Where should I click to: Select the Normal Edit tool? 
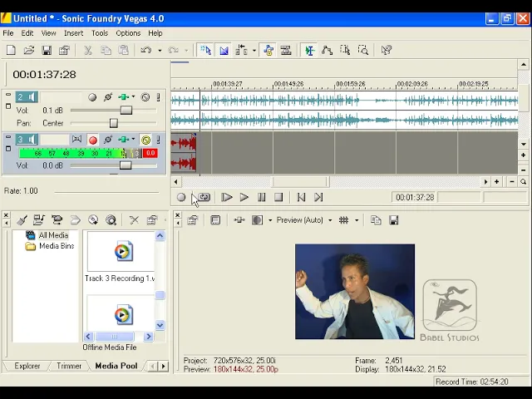309,50
